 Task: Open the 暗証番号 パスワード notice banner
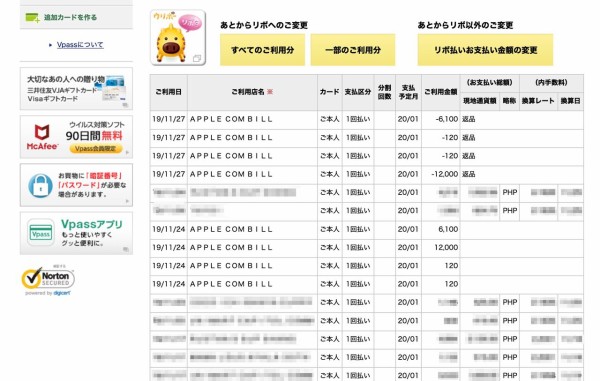76,185
